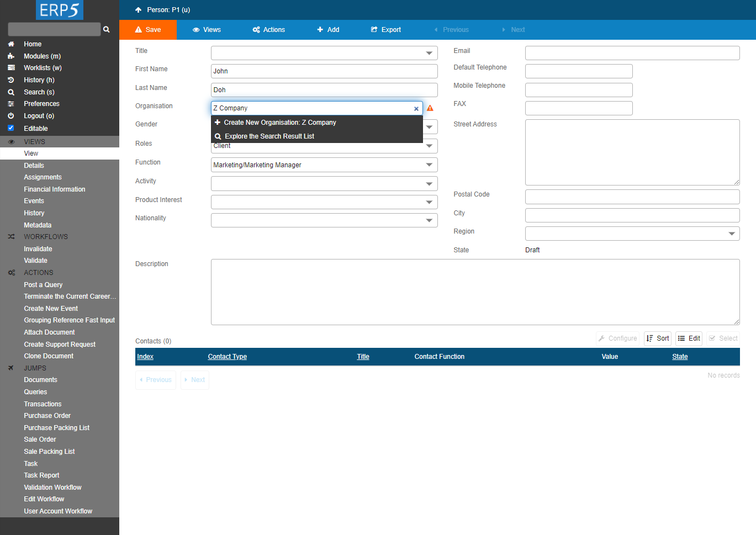Click the Search magnifier icon in menu

click(x=11, y=92)
